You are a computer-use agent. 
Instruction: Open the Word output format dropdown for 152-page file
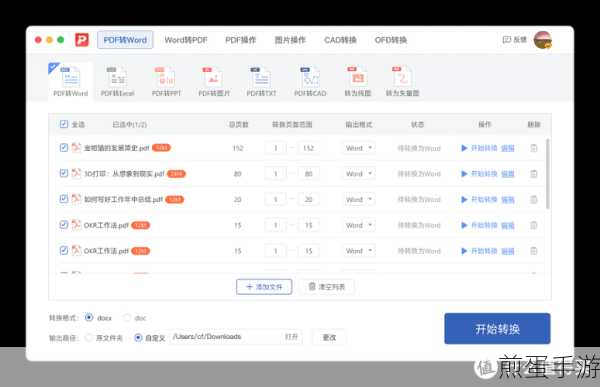click(x=359, y=148)
